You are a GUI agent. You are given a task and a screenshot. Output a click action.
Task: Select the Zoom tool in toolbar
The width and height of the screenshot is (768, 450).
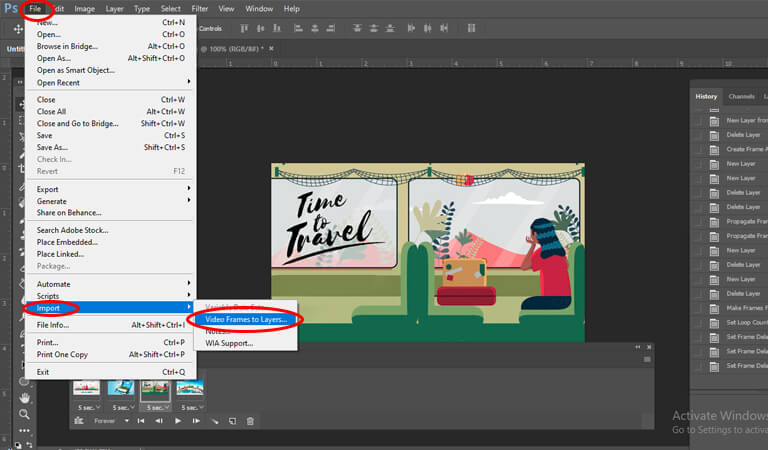[x=24, y=414]
